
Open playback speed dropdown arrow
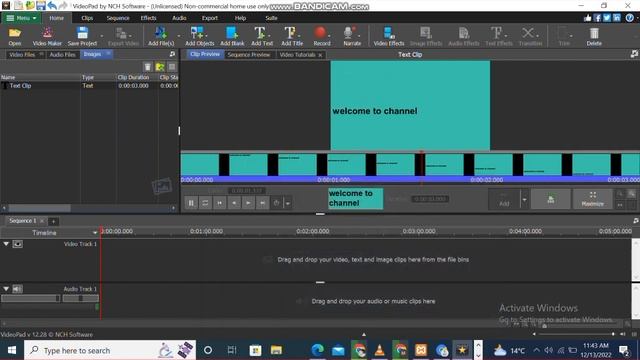[288, 203]
